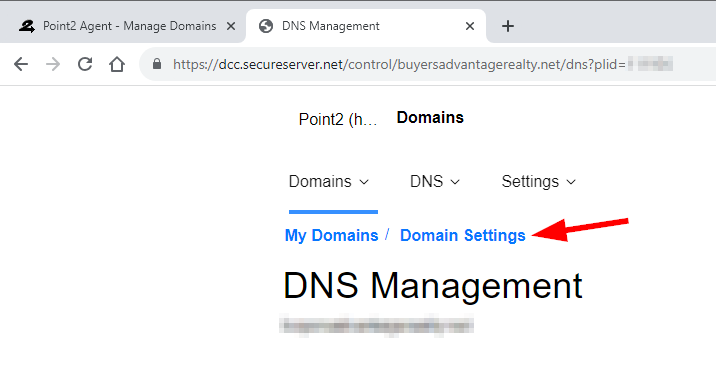Click the Point2 favicon on first tab
The width and height of the screenshot is (716, 383).
26,26
